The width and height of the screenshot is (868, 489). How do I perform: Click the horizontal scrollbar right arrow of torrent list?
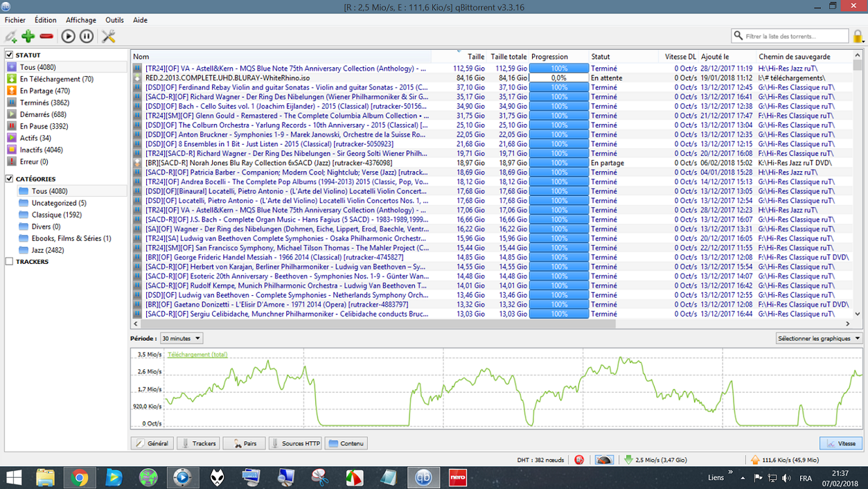pos(848,323)
